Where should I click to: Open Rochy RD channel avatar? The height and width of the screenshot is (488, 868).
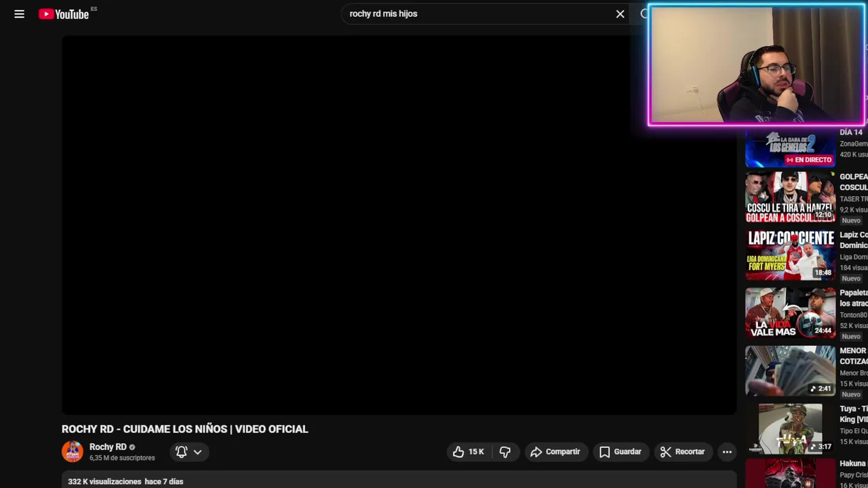click(73, 451)
